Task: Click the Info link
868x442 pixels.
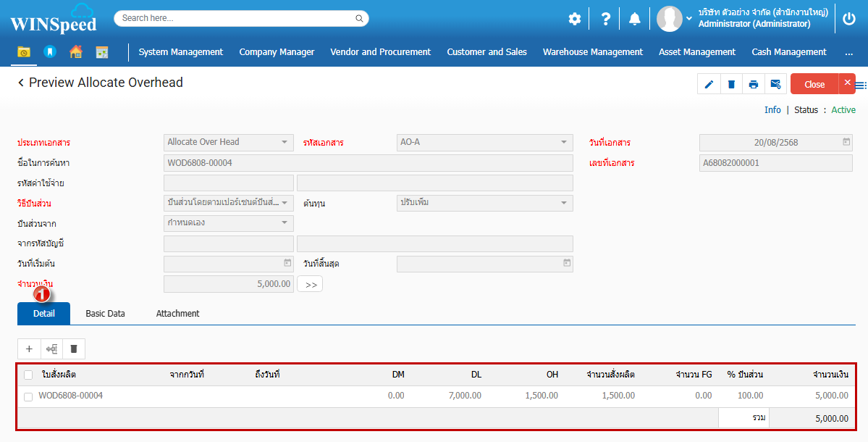Action: (772, 110)
